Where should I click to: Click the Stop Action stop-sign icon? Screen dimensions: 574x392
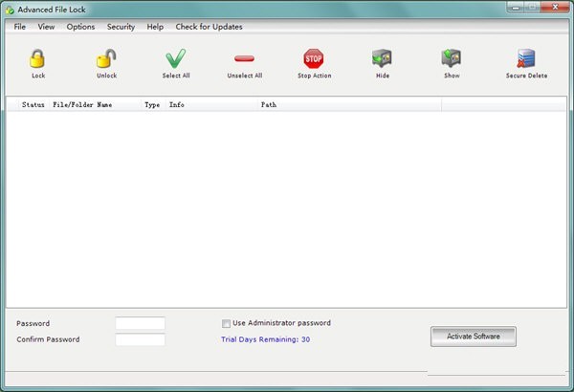pyautogui.click(x=314, y=58)
